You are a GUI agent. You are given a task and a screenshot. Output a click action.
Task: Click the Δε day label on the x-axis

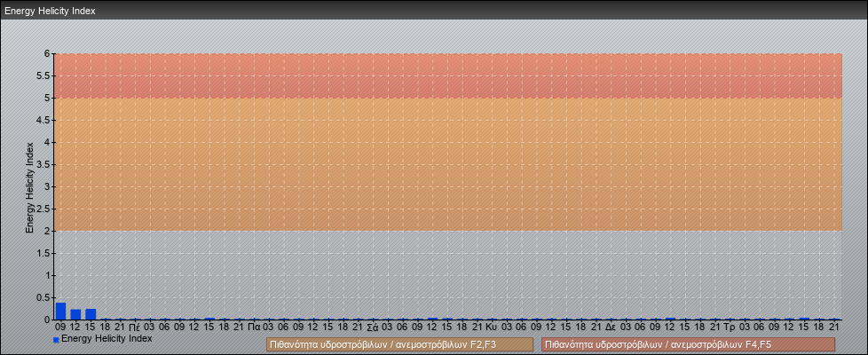[x=611, y=327]
